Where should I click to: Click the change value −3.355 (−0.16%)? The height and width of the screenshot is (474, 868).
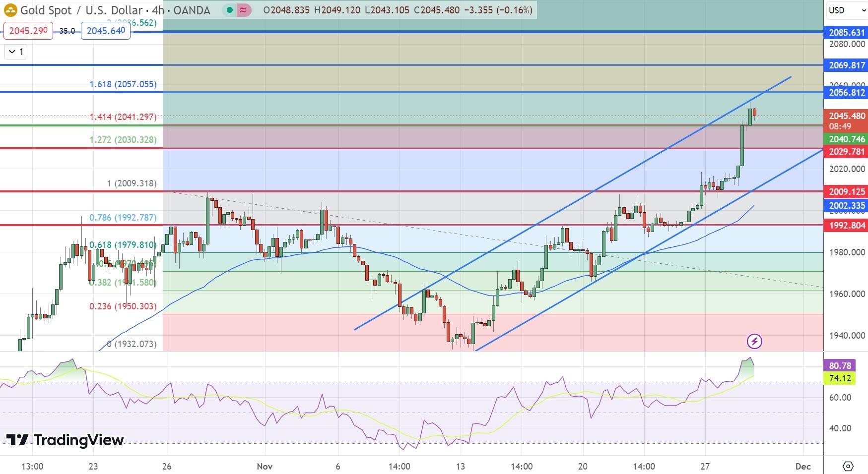(497, 10)
